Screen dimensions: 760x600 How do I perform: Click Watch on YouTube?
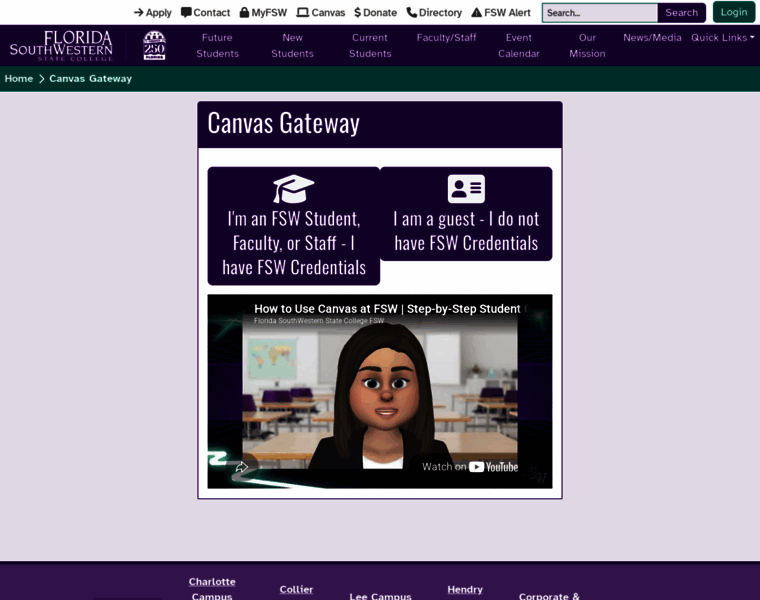(x=470, y=467)
